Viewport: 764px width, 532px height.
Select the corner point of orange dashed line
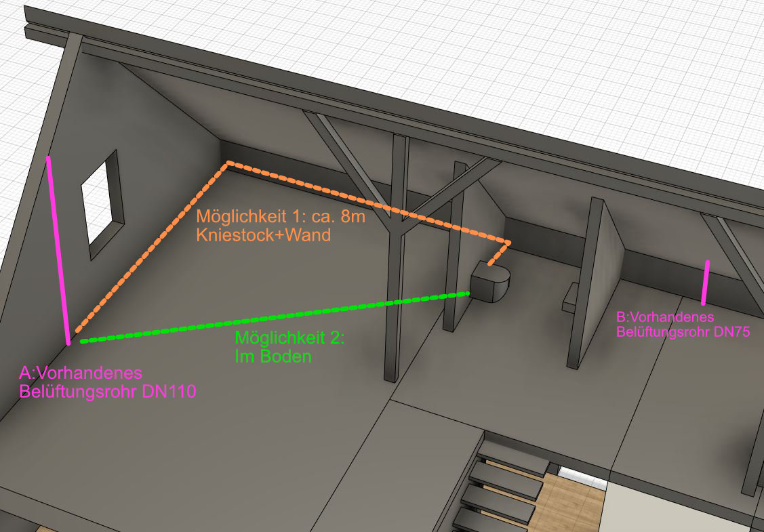click(229, 163)
